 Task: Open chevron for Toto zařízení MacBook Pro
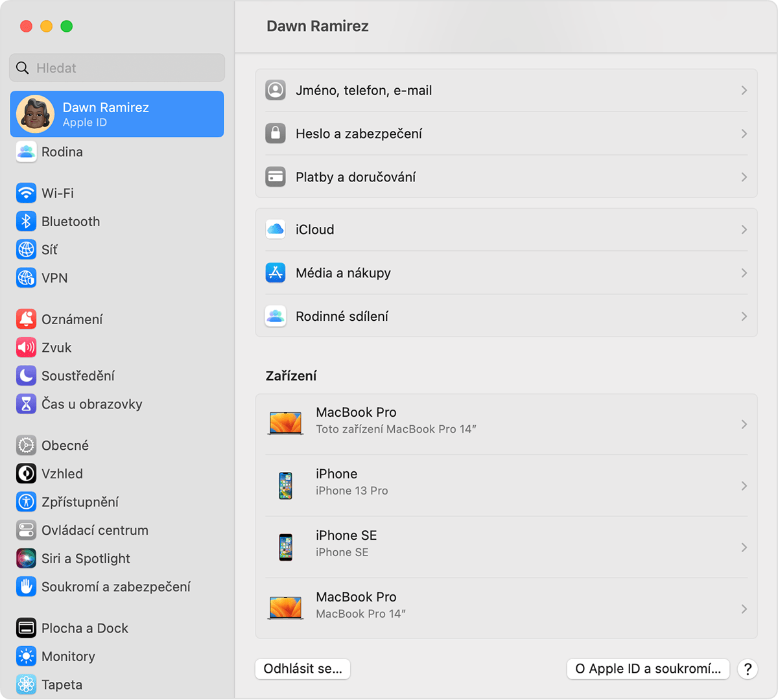pyautogui.click(x=744, y=424)
